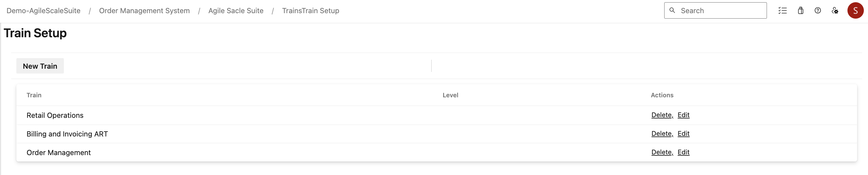Delete the Retail Operations train
The image size is (868, 175).
662,115
